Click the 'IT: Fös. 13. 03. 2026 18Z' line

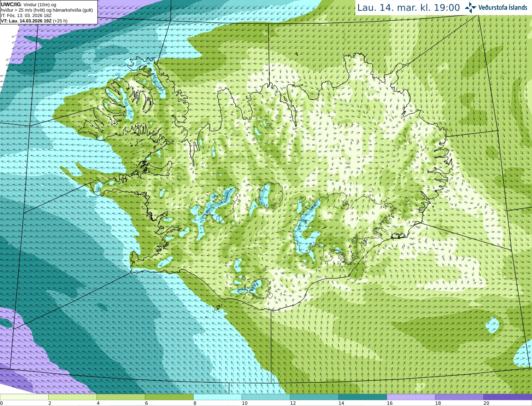(x=26, y=15)
